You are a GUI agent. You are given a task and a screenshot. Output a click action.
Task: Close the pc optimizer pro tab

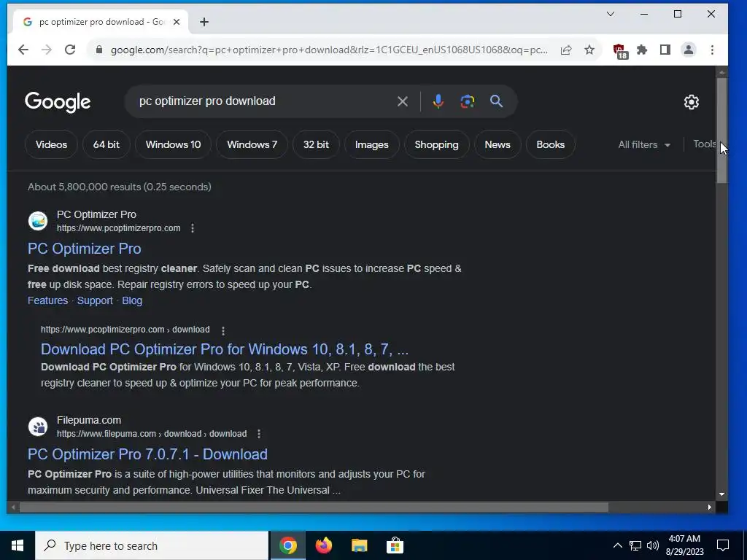coord(177,22)
